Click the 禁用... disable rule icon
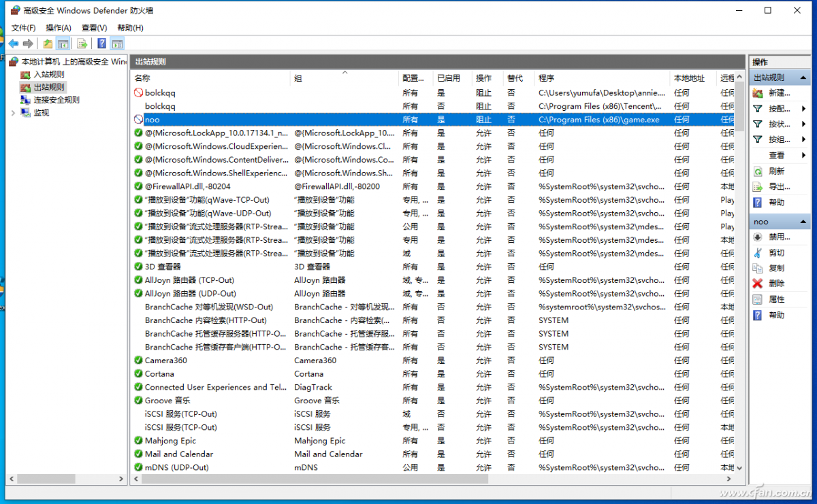Screen dimensions: 817x504 pyautogui.click(x=757, y=237)
